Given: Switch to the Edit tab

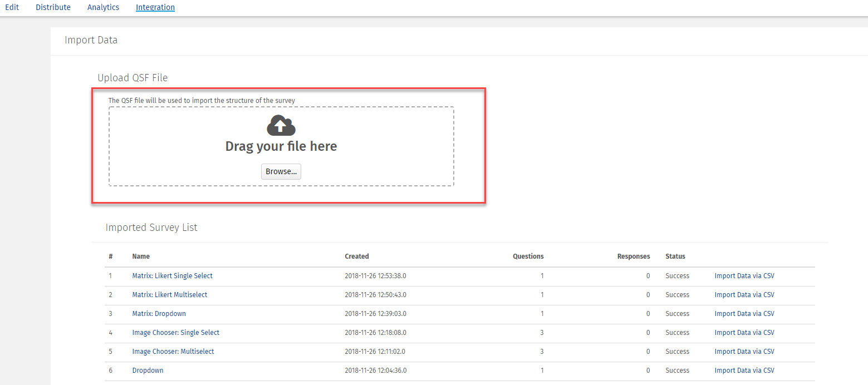Looking at the screenshot, I should click(12, 7).
